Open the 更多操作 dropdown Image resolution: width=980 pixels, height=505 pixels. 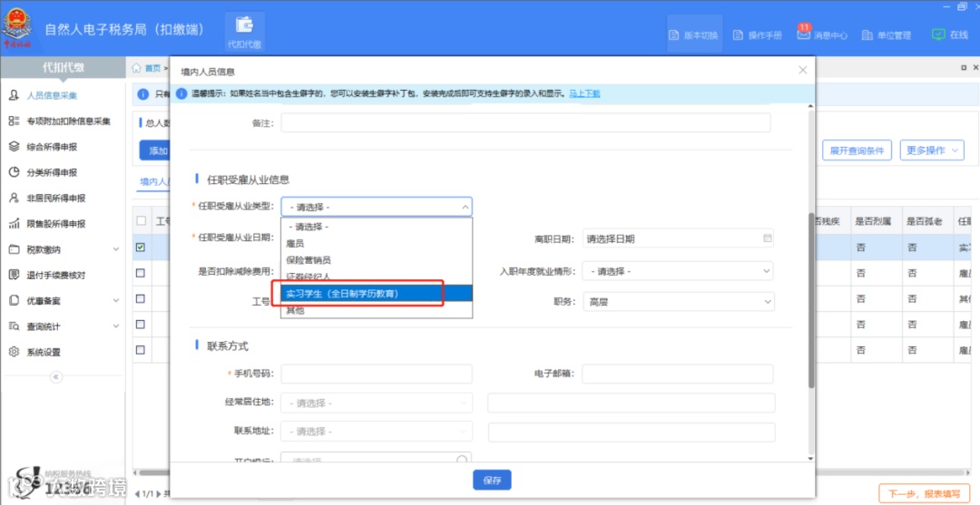click(x=932, y=151)
